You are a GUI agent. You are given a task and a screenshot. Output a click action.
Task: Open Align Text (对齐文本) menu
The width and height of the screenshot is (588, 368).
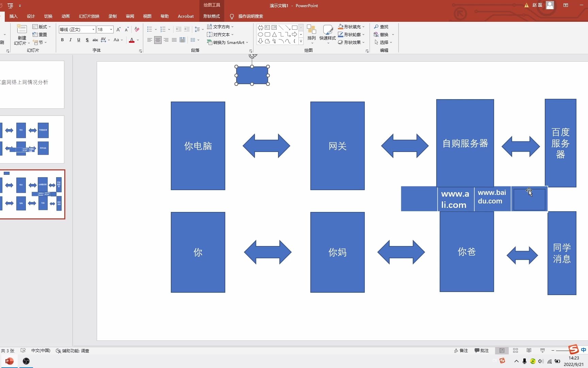tap(220, 34)
